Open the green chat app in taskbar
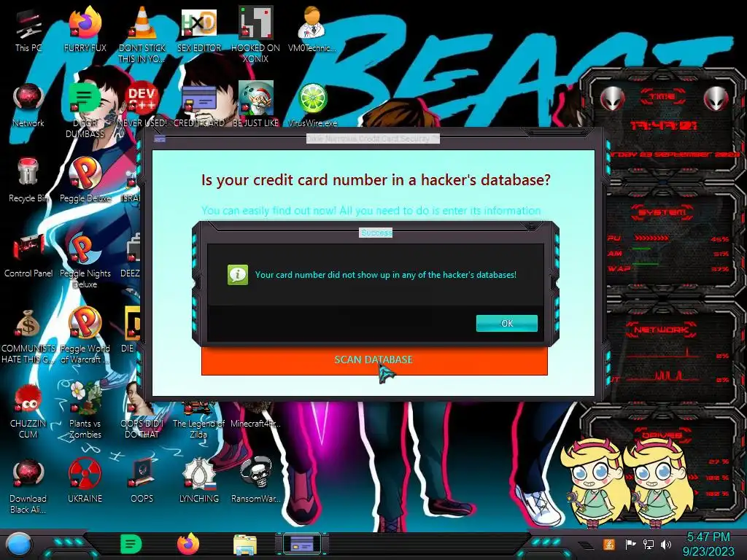This screenshot has height=560, width=747. point(131,544)
